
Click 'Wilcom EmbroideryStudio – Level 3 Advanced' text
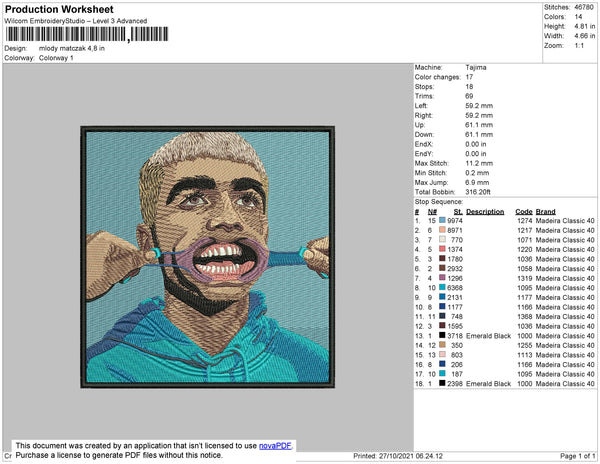click(75, 21)
